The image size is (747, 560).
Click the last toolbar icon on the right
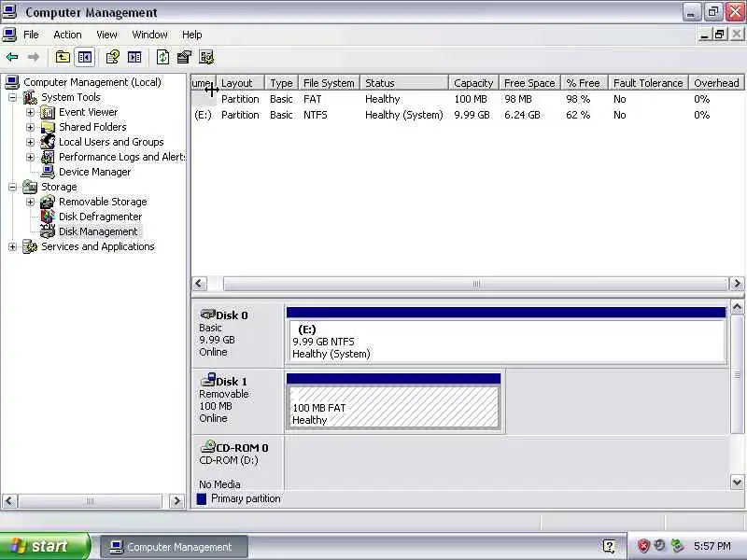(x=206, y=58)
